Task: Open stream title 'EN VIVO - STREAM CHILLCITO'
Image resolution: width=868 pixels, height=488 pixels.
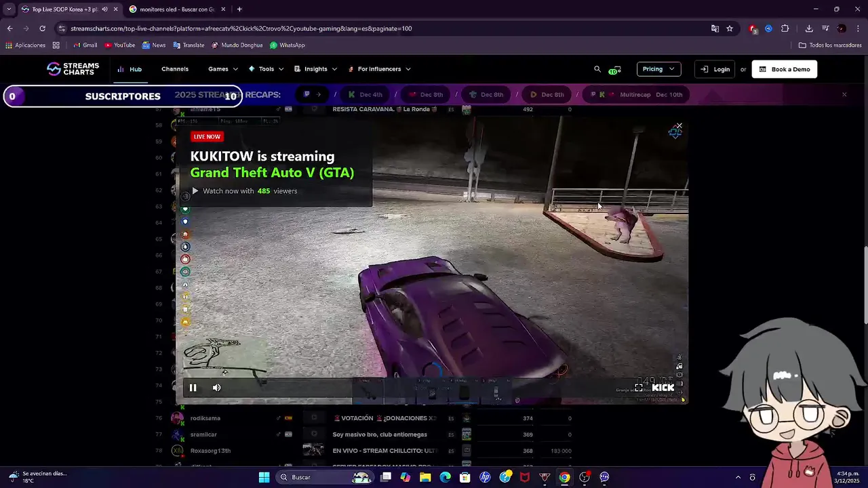Action: click(x=385, y=451)
